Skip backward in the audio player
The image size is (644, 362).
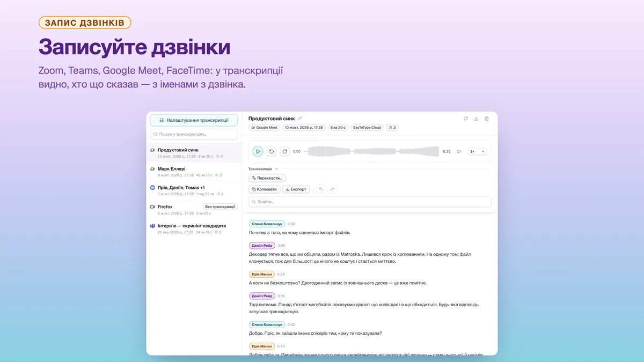tap(272, 152)
